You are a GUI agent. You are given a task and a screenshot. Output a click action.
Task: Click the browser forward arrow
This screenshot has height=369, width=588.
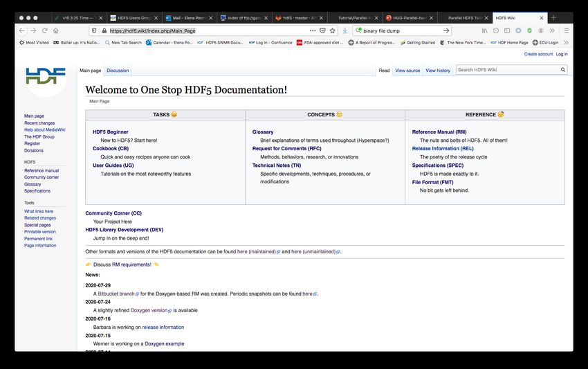click(x=33, y=30)
